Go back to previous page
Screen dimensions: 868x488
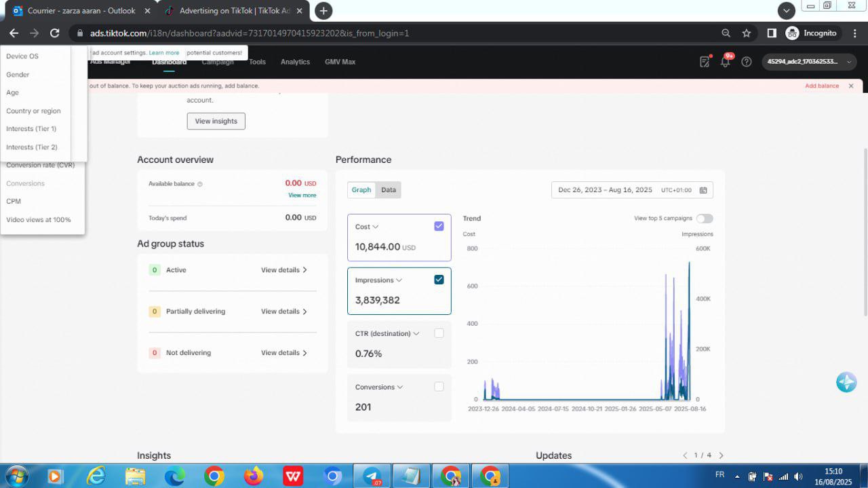click(14, 33)
